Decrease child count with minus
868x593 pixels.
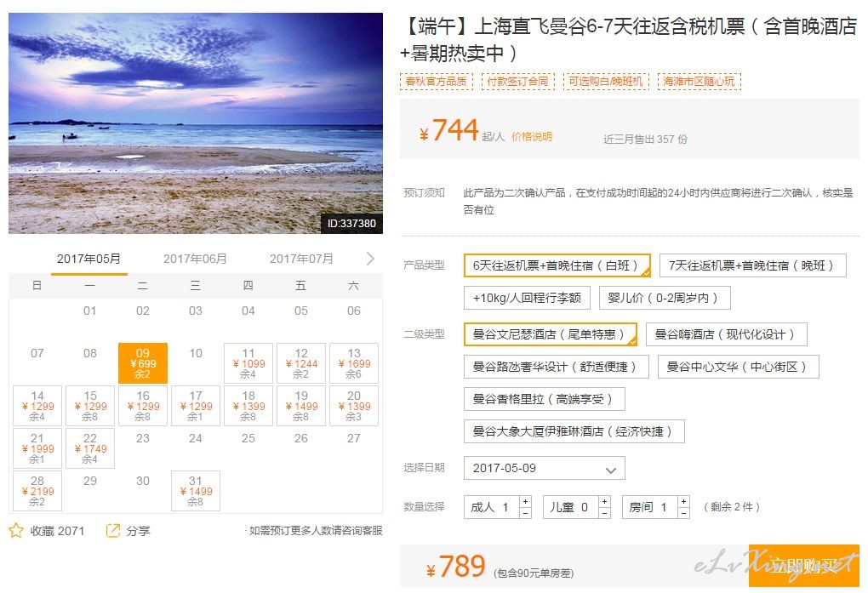point(604,513)
